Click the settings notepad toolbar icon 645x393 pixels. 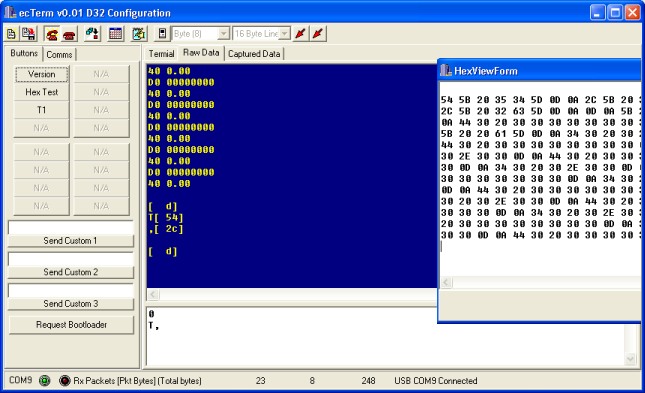pos(139,34)
